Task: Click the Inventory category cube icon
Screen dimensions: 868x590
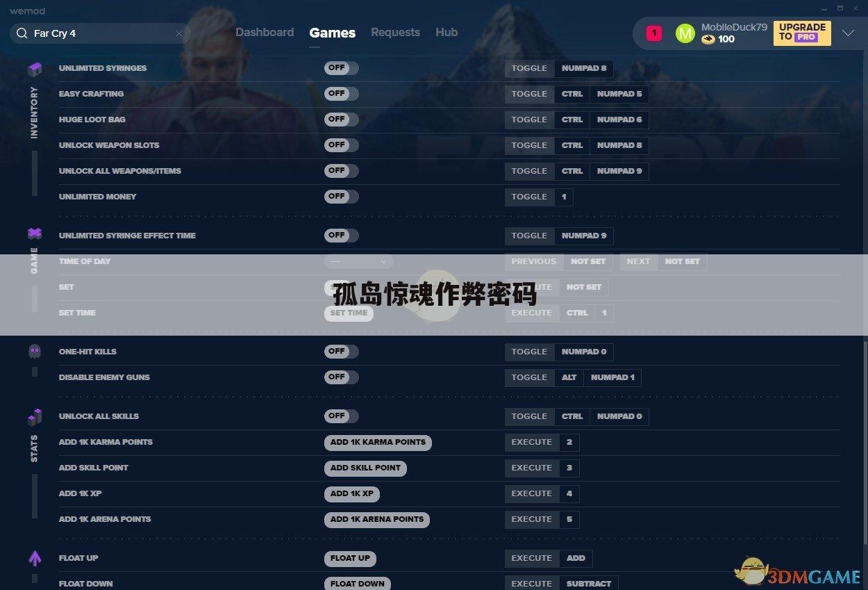Action: [35, 69]
